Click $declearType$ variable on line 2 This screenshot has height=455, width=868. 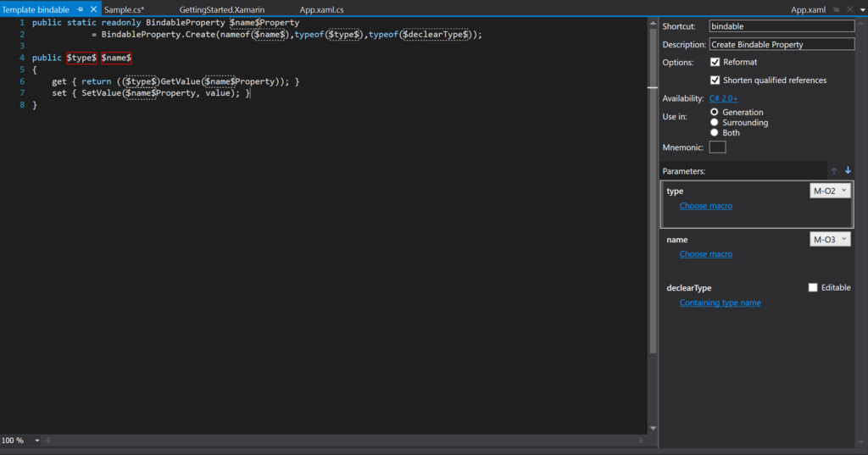436,35
